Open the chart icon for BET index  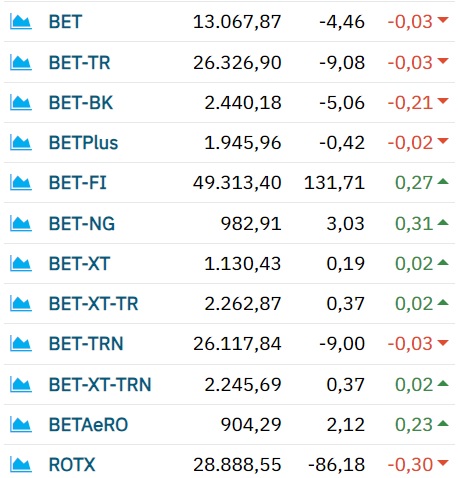(21, 22)
